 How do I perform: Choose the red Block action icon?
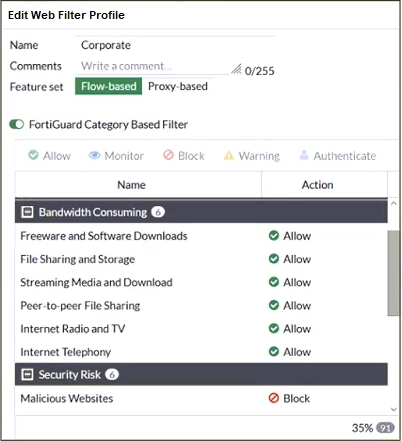168,155
